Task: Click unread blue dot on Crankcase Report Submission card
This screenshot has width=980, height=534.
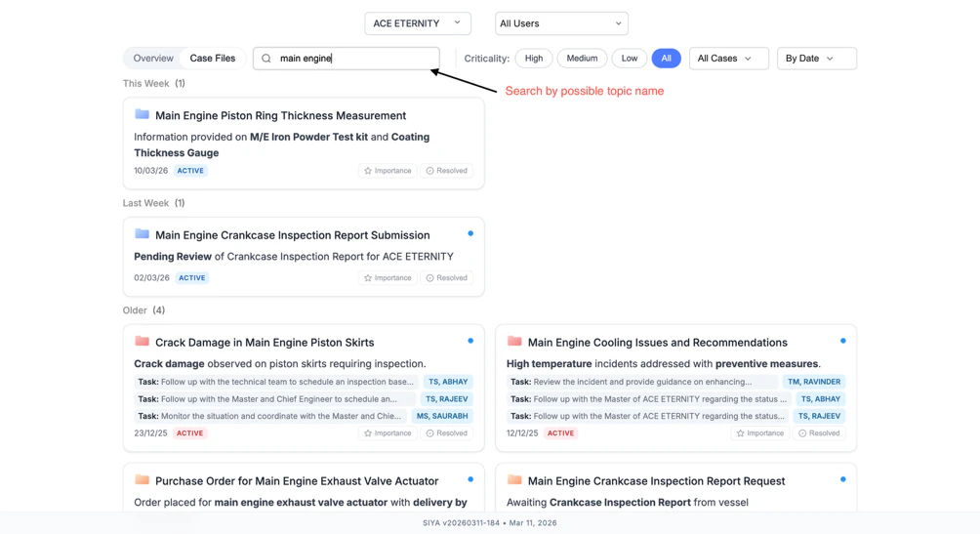Action: [x=470, y=233]
